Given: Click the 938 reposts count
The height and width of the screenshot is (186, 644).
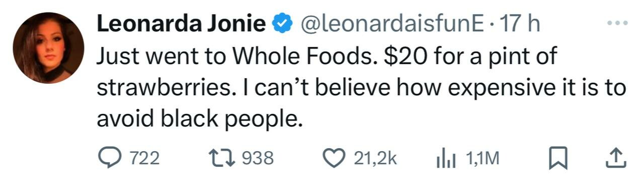Looking at the screenshot, I should [258, 159].
